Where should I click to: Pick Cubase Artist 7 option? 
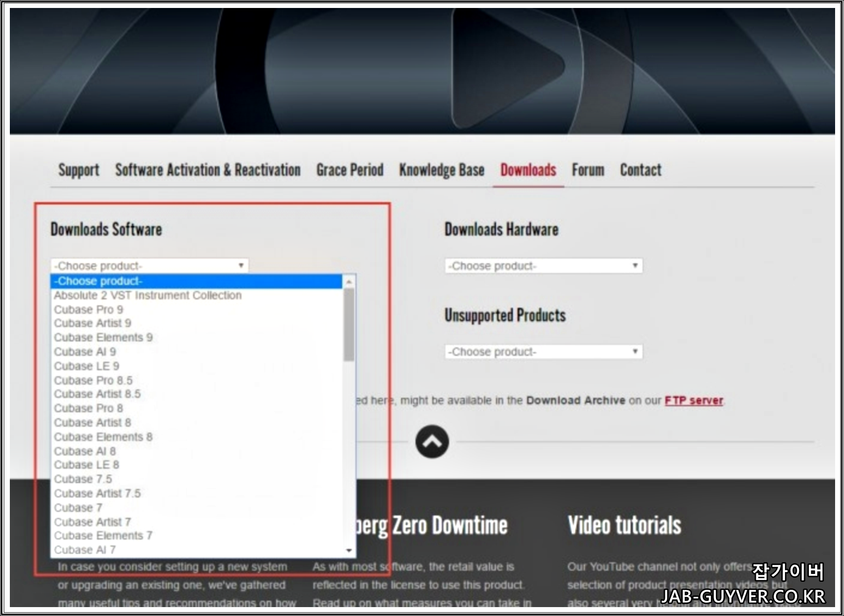click(x=196, y=522)
